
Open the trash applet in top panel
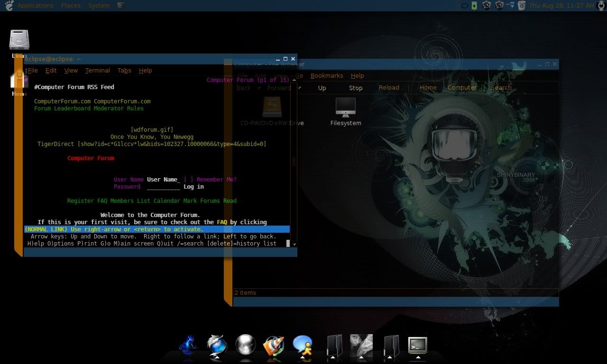(x=522, y=6)
